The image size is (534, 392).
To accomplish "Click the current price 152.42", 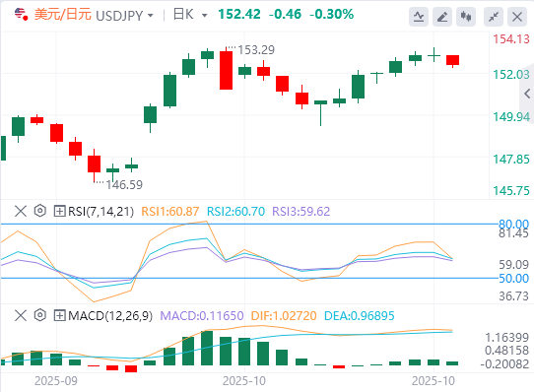I will [x=239, y=15].
